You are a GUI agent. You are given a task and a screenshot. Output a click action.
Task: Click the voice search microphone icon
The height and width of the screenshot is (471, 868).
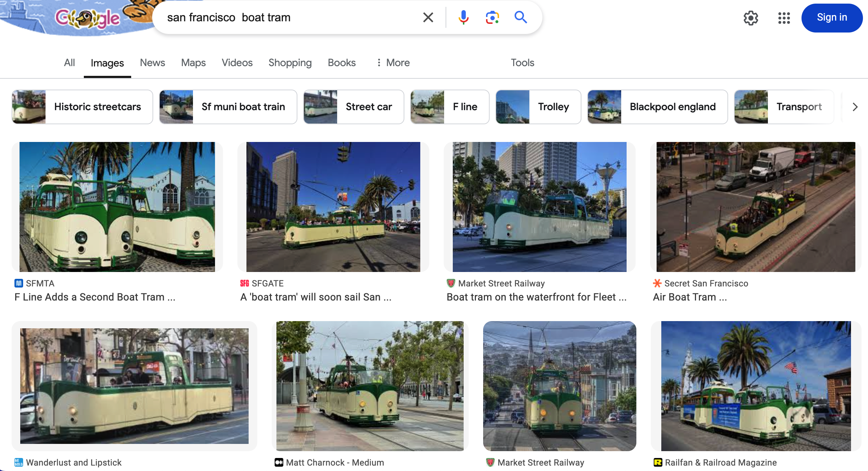pyautogui.click(x=463, y=17)
